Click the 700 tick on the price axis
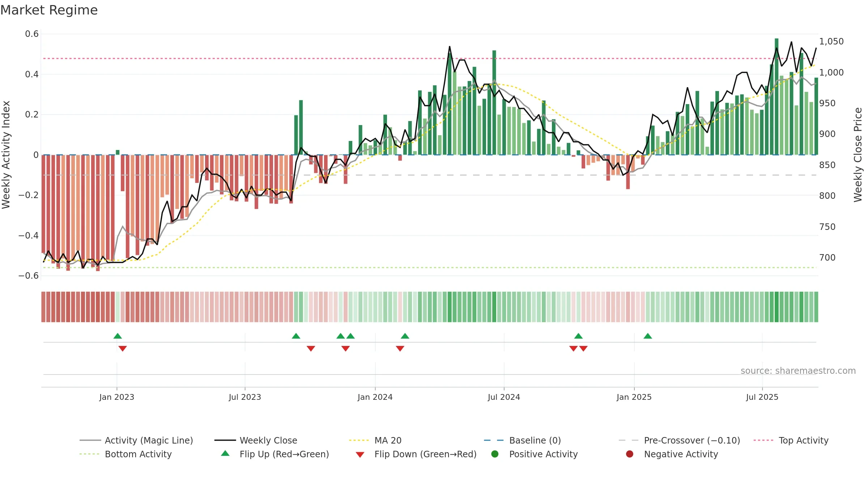 [827, 258]
